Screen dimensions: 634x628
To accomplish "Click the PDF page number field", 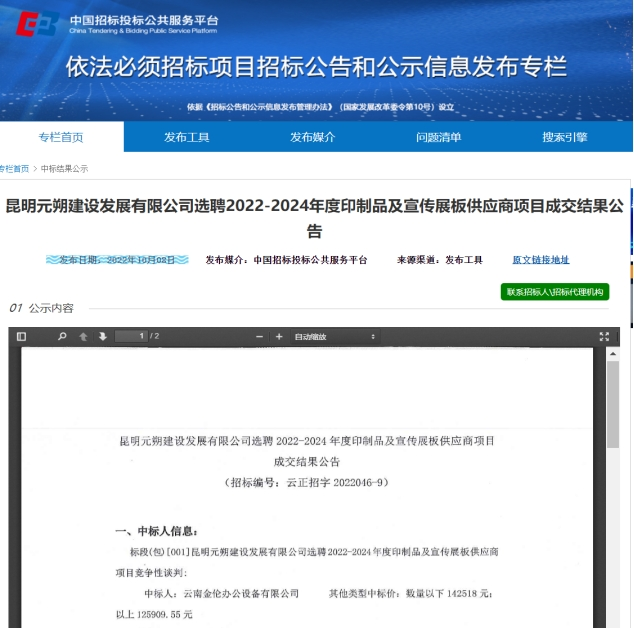I will (x=131, y=337).
